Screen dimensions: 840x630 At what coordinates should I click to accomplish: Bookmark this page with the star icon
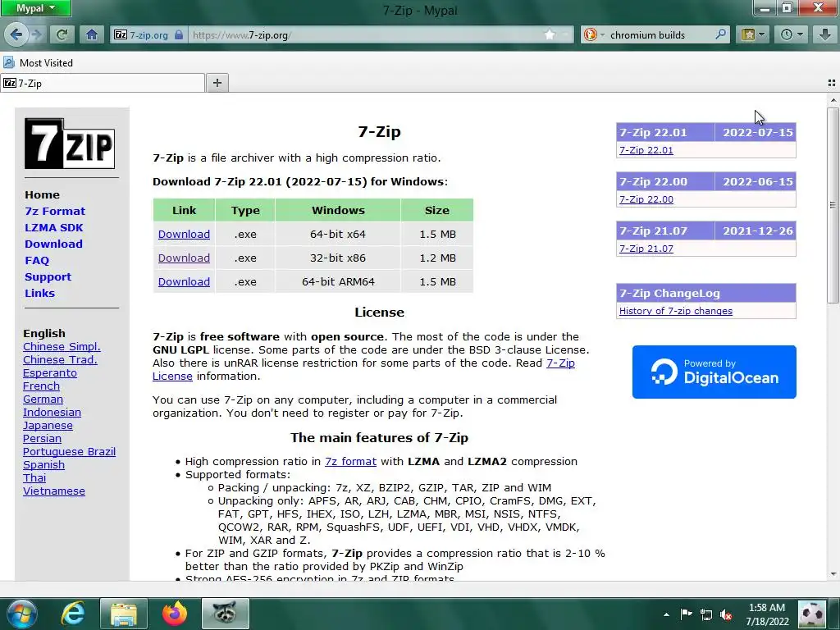(x=550, y=34)
